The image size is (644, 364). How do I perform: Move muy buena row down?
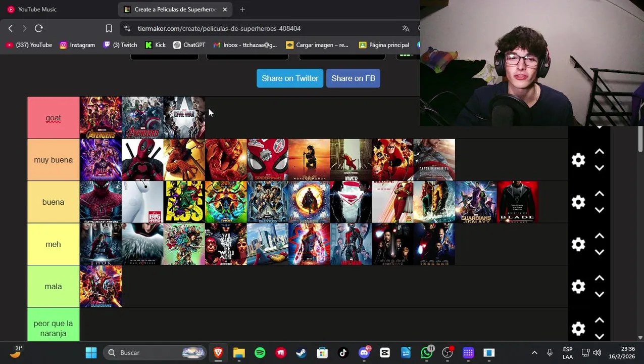point(600,168)
